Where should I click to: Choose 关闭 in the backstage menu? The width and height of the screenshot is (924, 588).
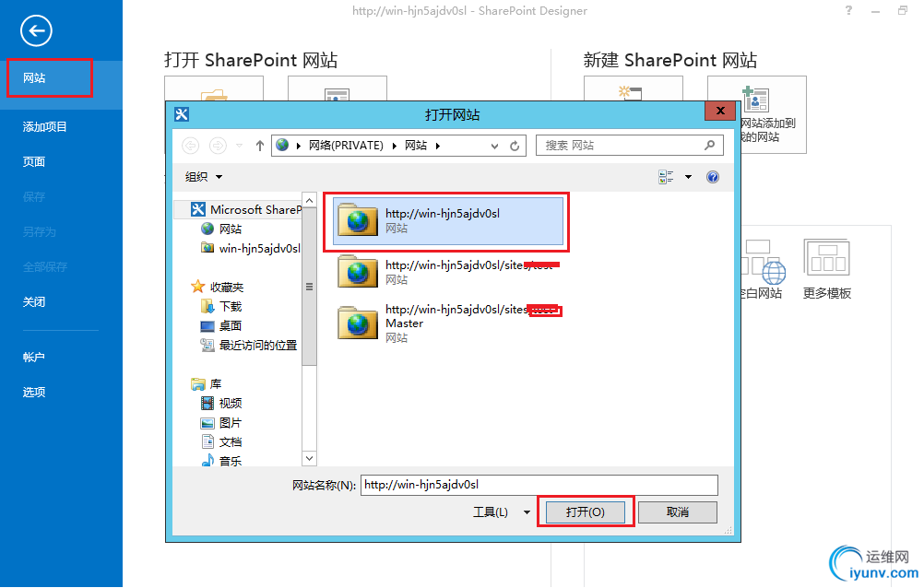34,301
